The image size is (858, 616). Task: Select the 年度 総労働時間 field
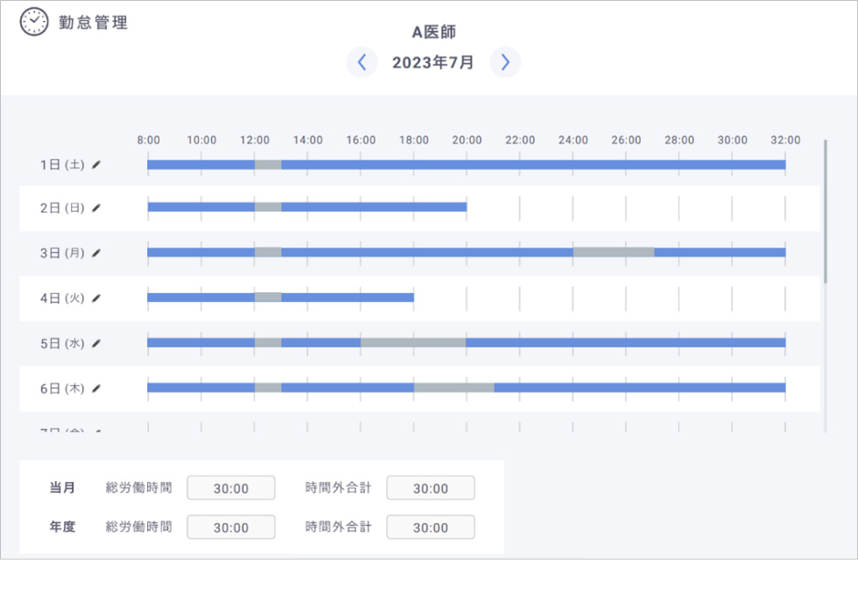(x=231, y=528)
